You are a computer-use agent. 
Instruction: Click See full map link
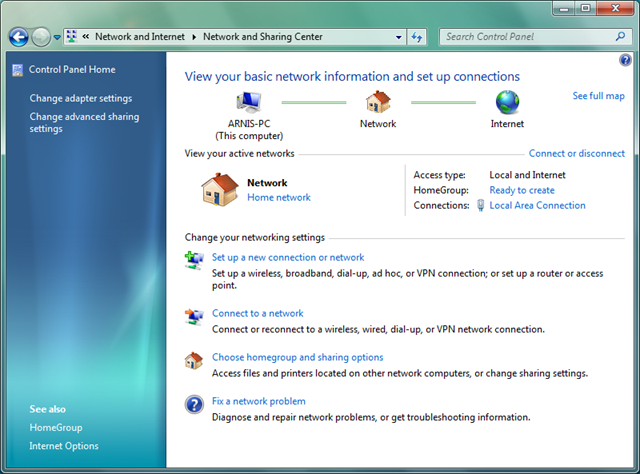(x=598, y=96)
